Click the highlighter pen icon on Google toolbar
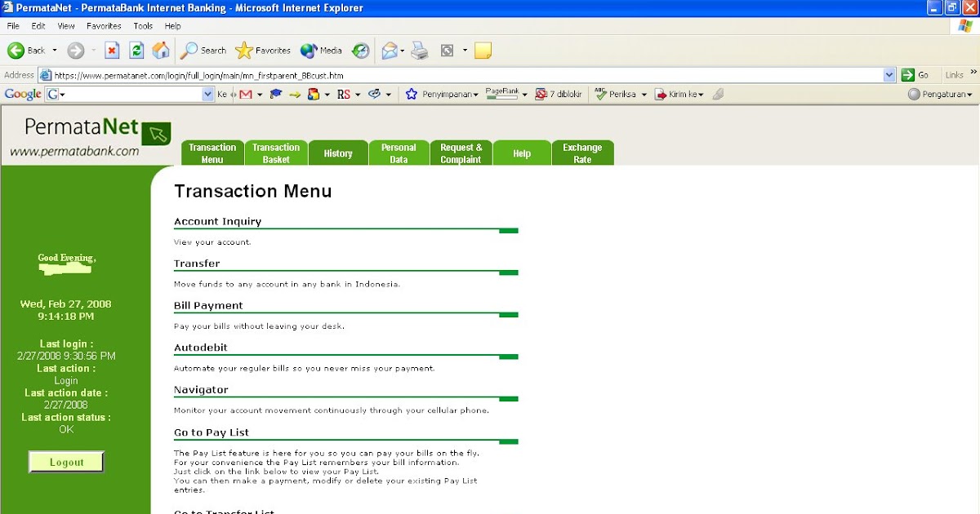The image size is (980, 514). pyautogui.click(x=718, y=95)
